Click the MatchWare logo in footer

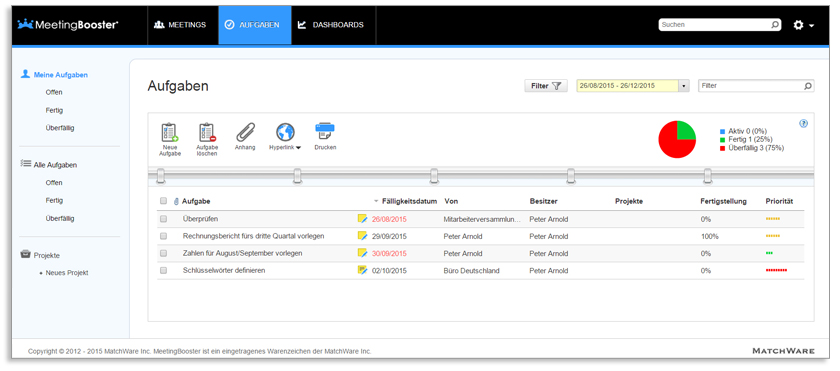783,351
